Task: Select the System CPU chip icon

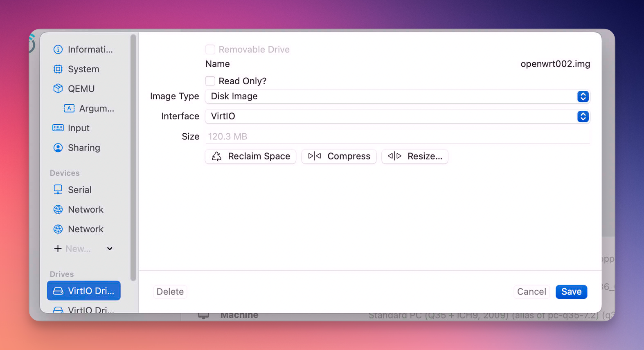Action: [x=58, y=69]
